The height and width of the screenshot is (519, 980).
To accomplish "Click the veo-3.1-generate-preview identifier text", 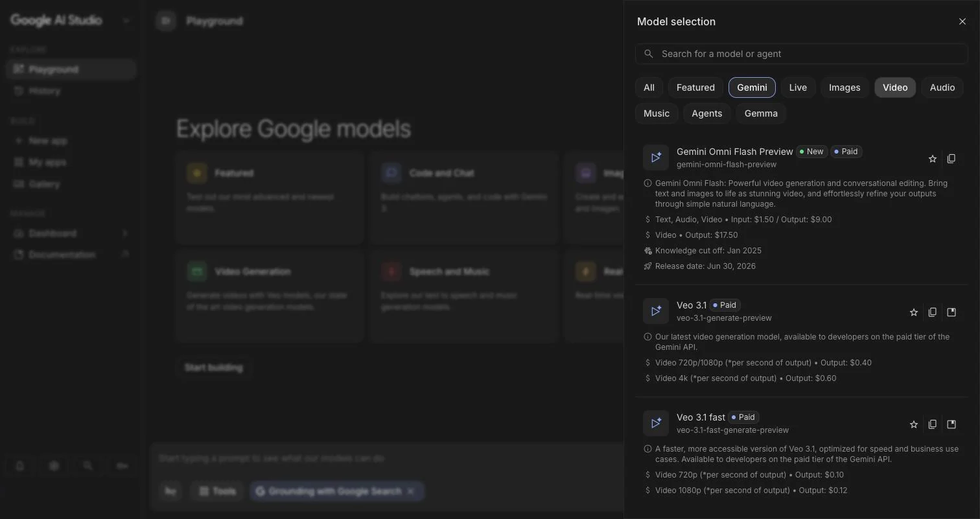I will (x=724, y=318).
